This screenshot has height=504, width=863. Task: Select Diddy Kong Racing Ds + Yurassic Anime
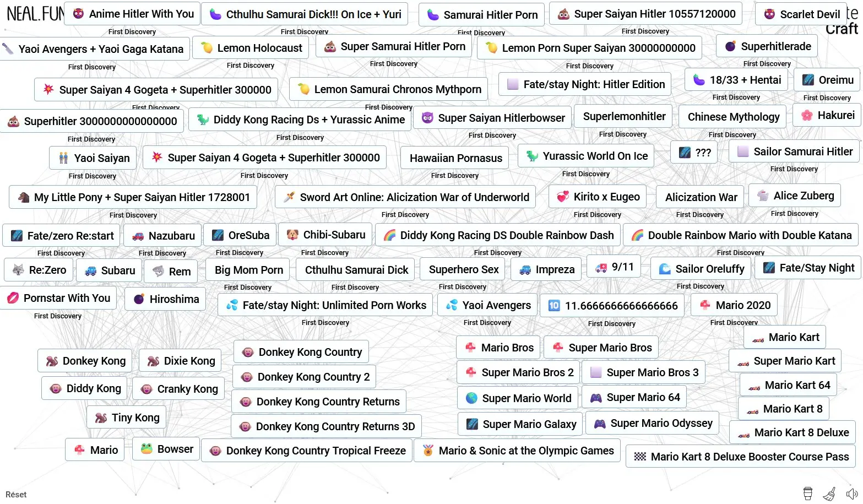(x=300, y=120)
